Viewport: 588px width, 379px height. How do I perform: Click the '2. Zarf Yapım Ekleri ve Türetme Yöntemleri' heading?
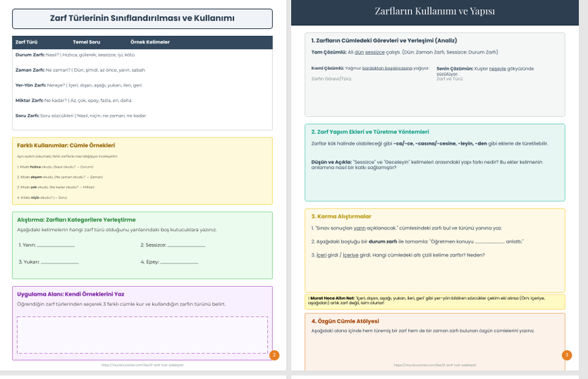point(370,132)
